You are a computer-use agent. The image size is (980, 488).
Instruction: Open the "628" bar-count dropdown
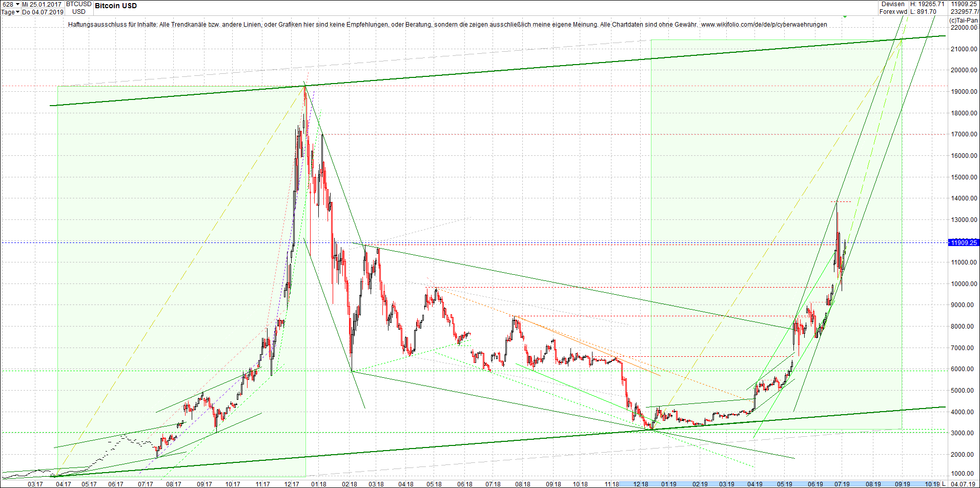pos(8,4)
